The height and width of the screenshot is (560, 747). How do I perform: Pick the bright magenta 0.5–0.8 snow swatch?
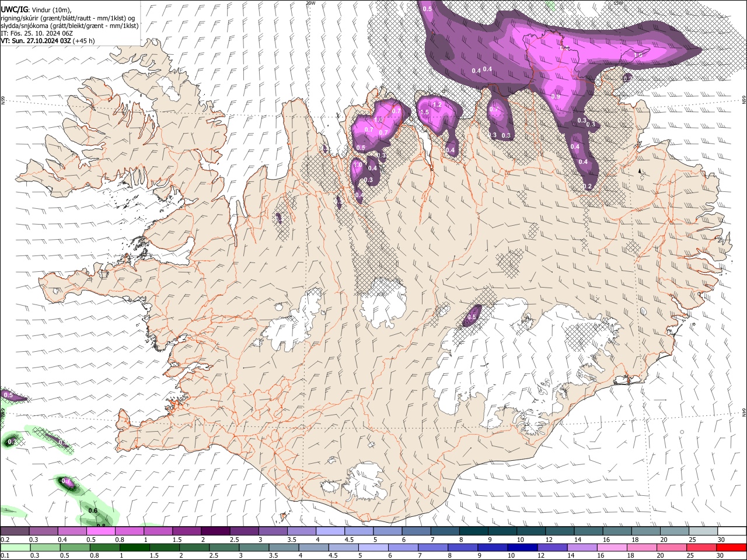[100, 531]
